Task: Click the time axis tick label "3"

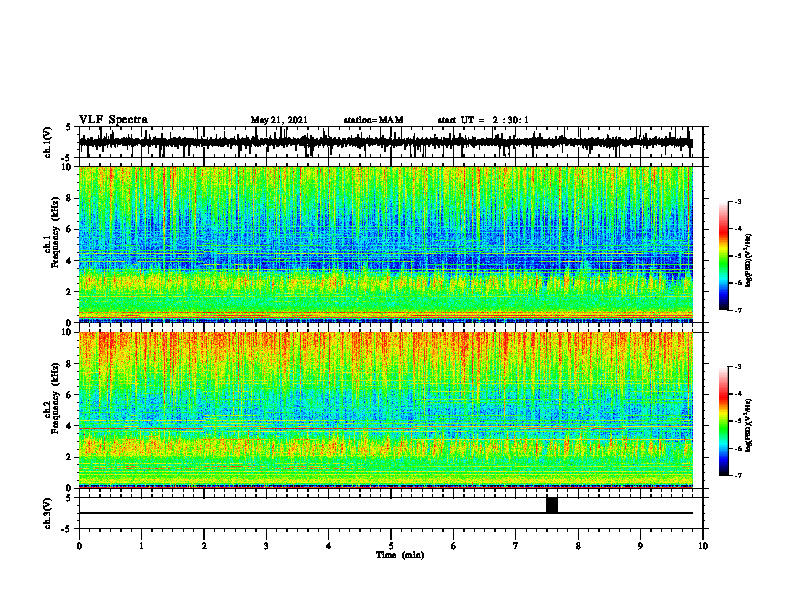Action: click(x=266, y=546)
